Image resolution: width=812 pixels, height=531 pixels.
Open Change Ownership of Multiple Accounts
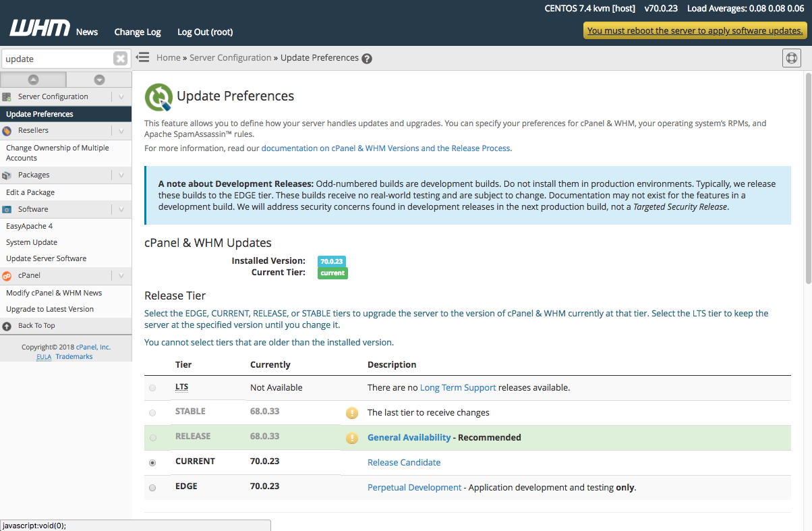pyautogui.click(x=57, y=152)
